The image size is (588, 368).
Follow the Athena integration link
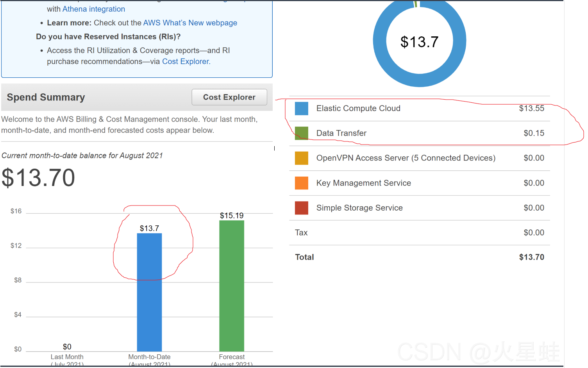pyautogui.click(x=94, y=9)
